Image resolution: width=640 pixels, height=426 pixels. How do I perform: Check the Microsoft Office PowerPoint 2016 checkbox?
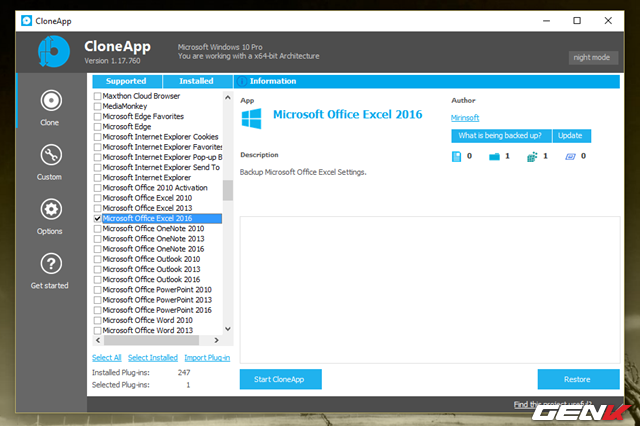(x=98, y=311)
